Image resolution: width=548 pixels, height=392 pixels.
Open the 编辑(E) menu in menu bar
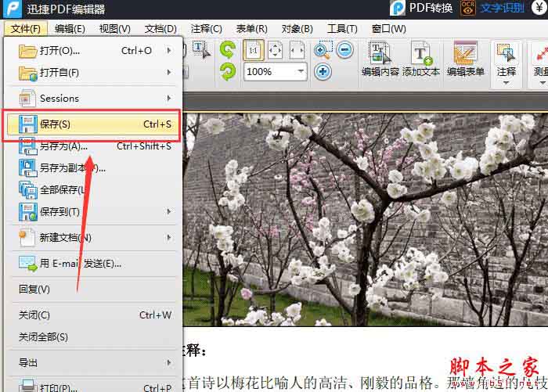click(70, 29)
